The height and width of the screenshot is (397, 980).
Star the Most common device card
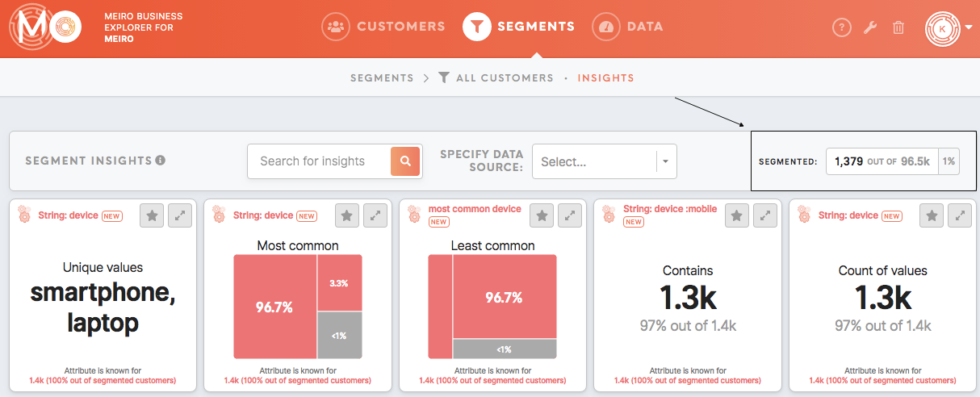pyautogui.click(x=347, y=215)
